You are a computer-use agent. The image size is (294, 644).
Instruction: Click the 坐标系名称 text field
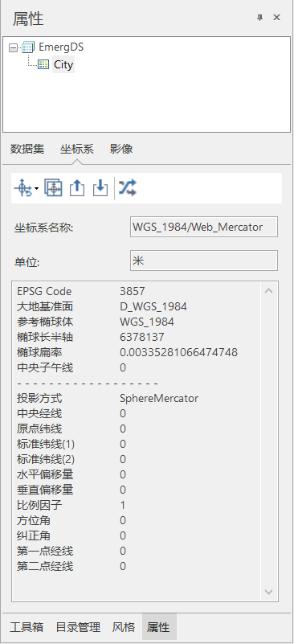tap(204, 227)
